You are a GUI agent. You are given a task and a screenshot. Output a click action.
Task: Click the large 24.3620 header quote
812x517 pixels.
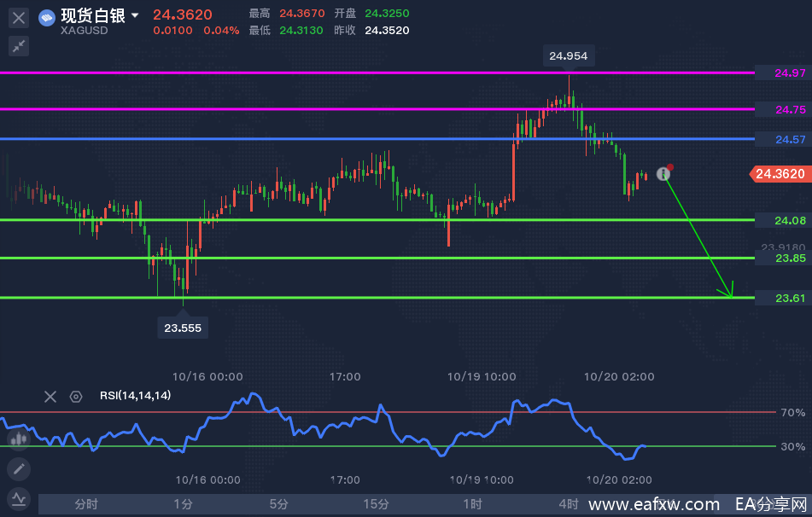tap(182, 15)
